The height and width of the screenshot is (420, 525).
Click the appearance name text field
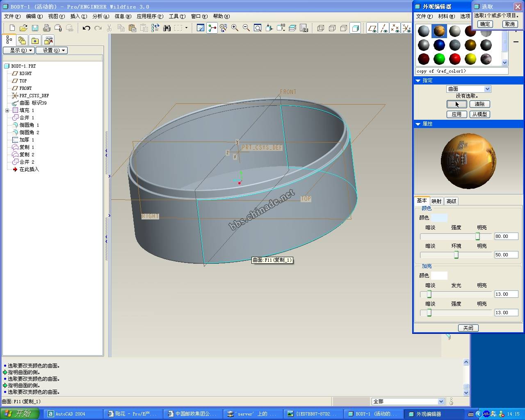462,71
